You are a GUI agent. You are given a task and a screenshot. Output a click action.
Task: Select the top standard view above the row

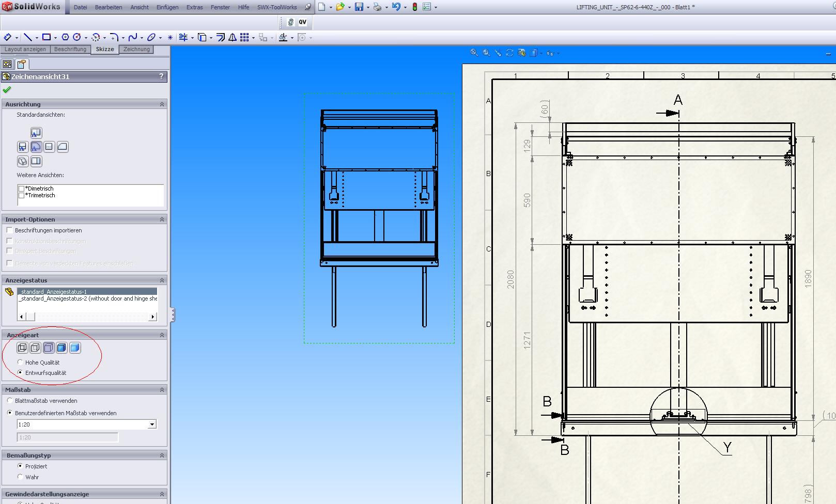(36, 133)
